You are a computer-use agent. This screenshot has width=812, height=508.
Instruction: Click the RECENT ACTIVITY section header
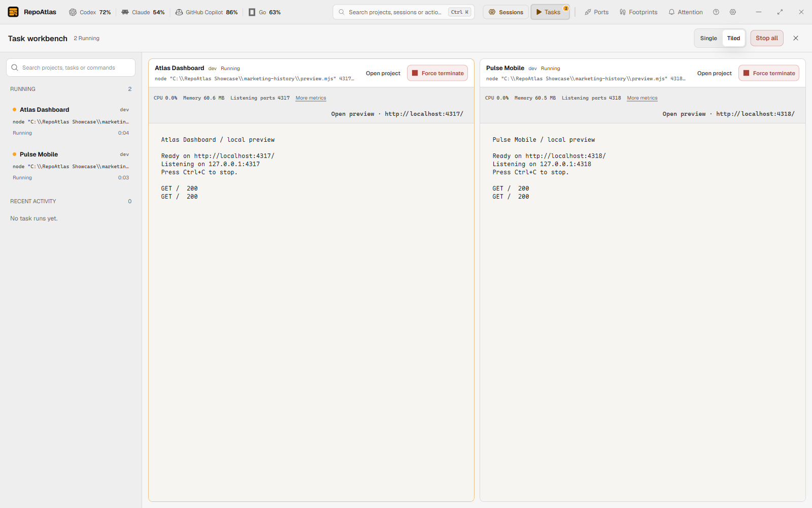[71, 201]
